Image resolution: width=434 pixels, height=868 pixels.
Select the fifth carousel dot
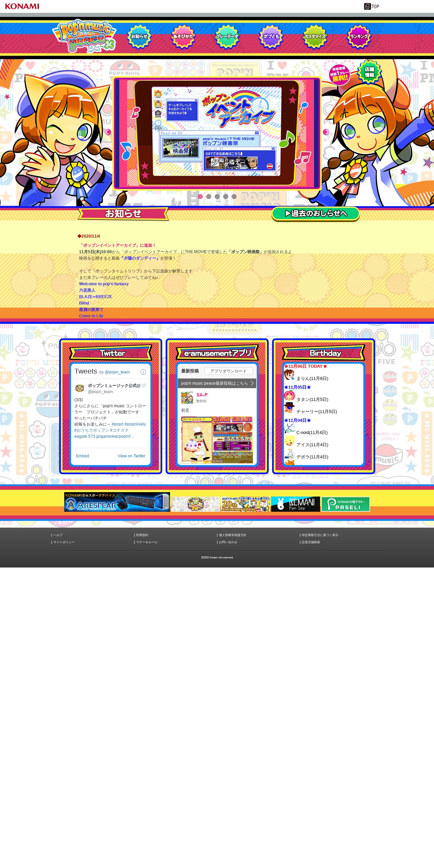234,196
